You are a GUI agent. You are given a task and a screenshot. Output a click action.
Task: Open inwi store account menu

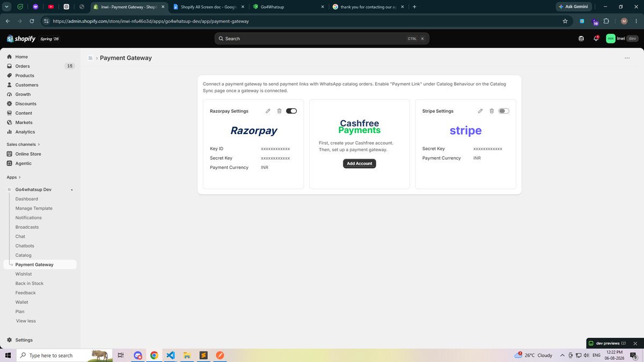click(x=622, y=39)
